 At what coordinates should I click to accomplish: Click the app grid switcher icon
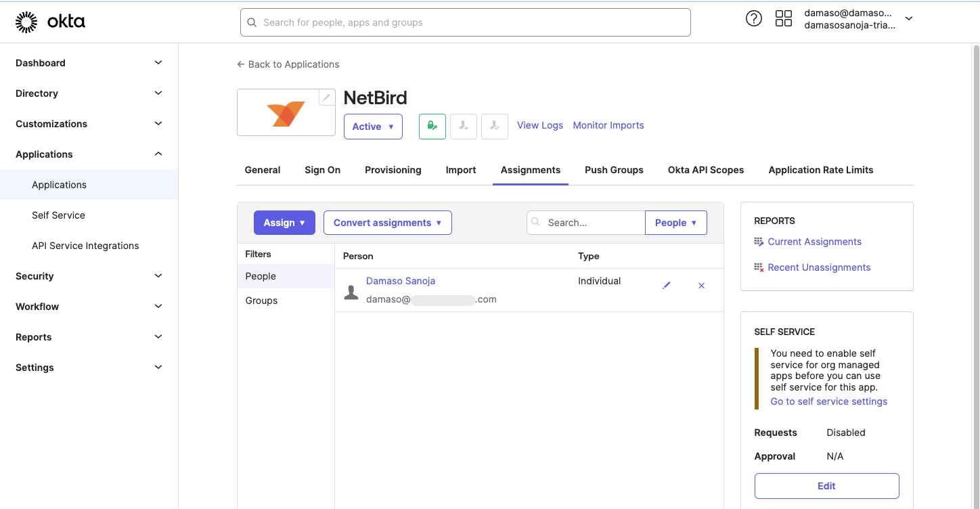783,18
